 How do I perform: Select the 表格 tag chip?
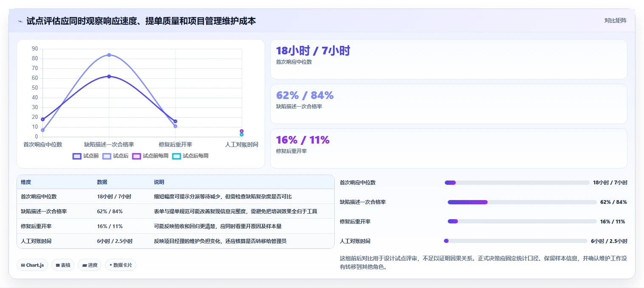pos(63,265)
